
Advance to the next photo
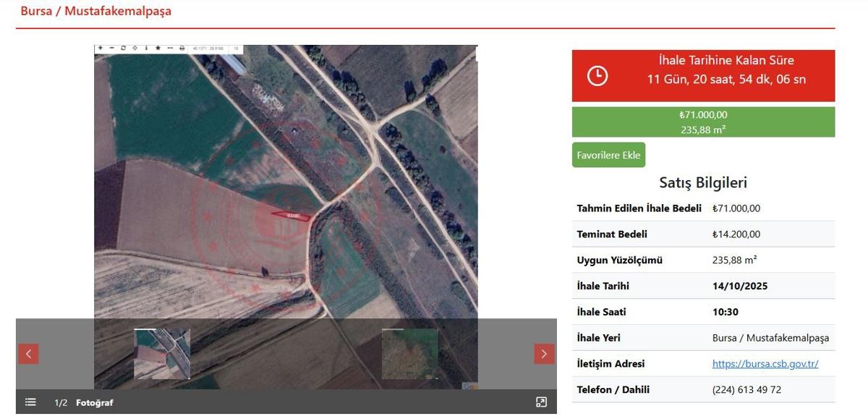(544, 354)
